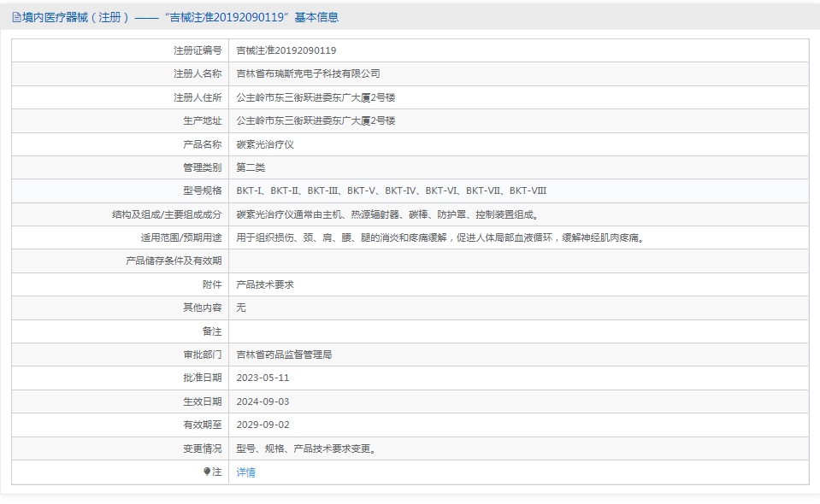Screen dimensions: 820x504
Task: Select approval date 2023-05-11
Action: coord(263,378)
